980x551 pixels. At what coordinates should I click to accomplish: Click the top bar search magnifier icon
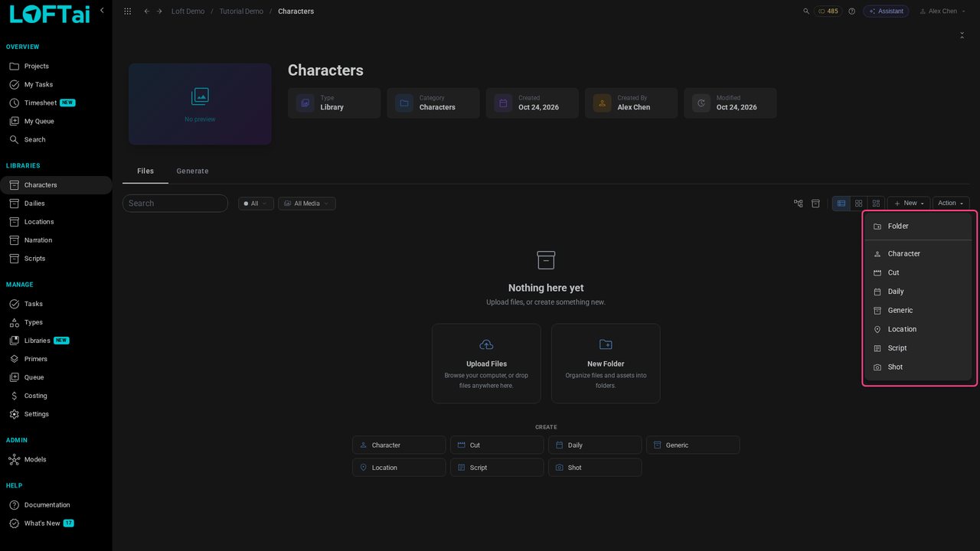[x=806, y=11]
